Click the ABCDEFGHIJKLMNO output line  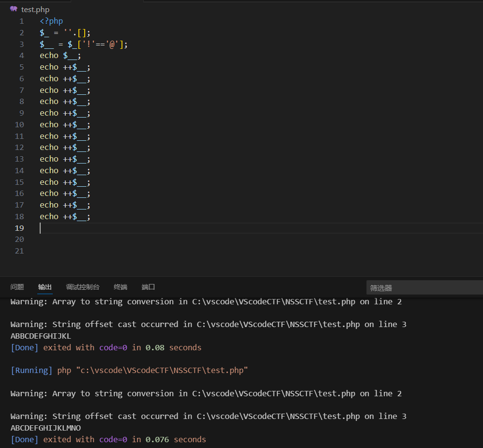pyautogui.click(x=45, y=428)
